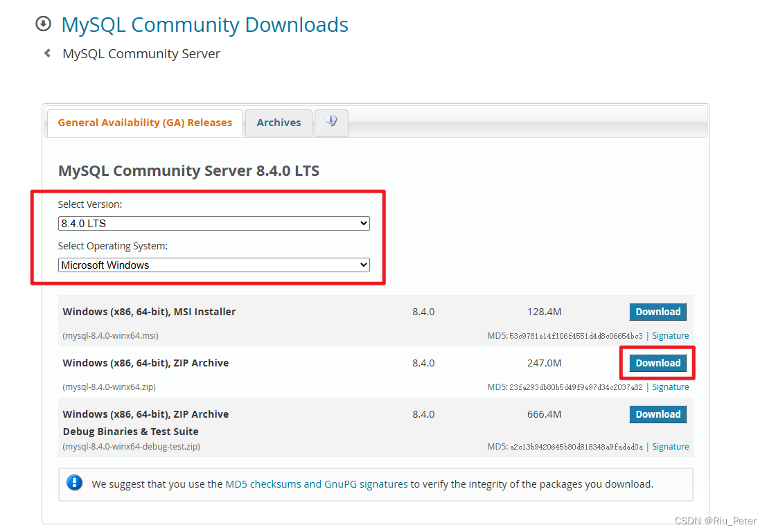Image resolution: width=767 pixels, height=532 pixels.
Task: Click the MySQL Community Server 8.4.0 LTS heading
Action: (189, 170)
